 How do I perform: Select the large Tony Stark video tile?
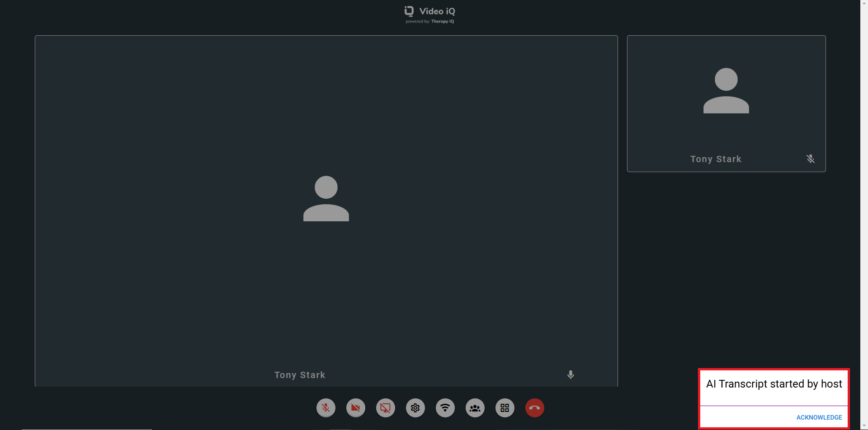pos(326,211)
